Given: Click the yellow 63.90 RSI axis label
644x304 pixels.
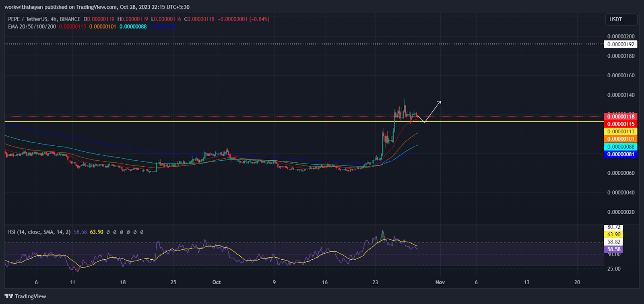Looking at the screenshot, I should click(x=613, y=234).
